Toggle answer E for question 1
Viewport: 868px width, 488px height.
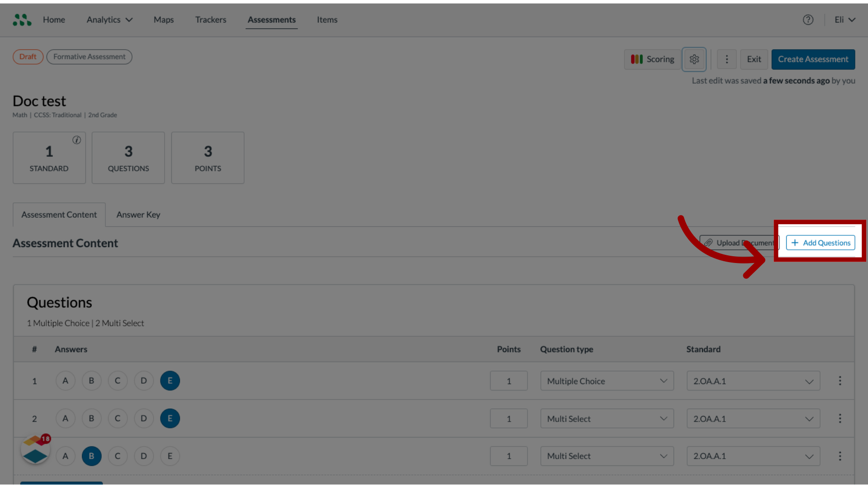point(170,380)
